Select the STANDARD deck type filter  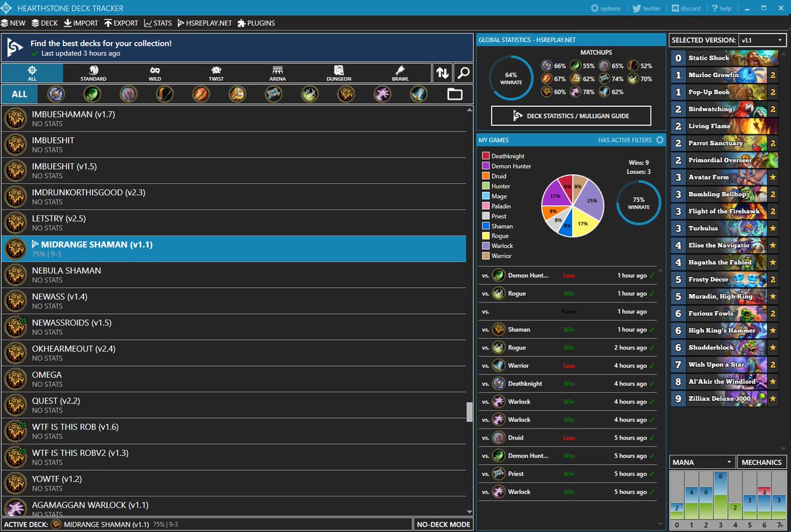(x=94, y=73)
